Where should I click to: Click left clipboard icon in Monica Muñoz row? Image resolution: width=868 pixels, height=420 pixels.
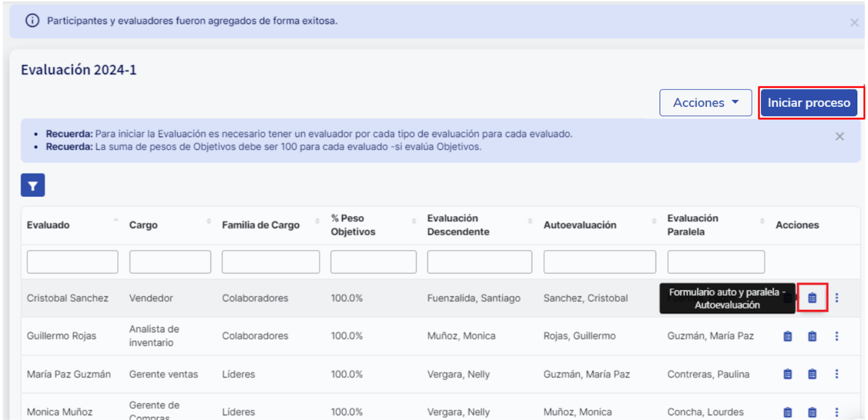pyautogui.click(x=788, y=412)
